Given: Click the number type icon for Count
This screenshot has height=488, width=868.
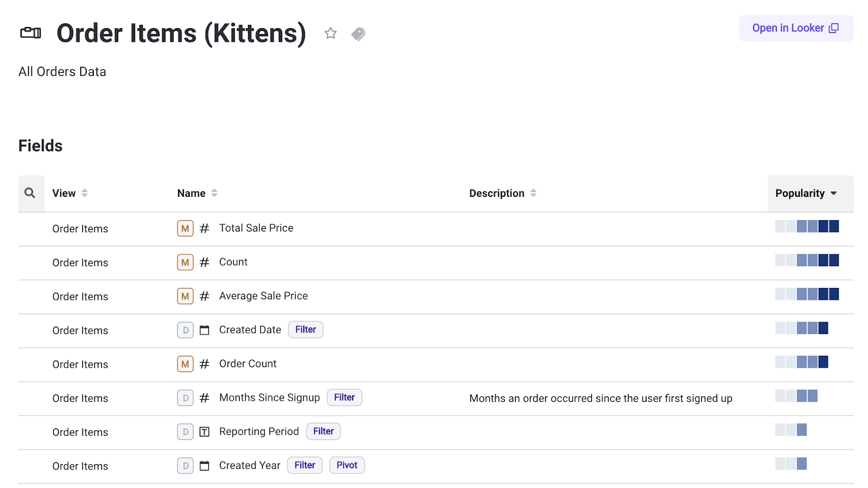Looking at the screenshot, I should pyautogui.click(x=205, y=262).
